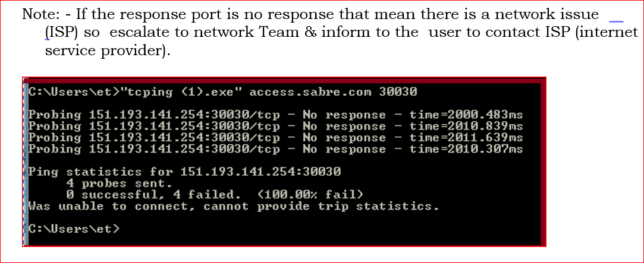Select the probe line with time=2010.307ms
This screenshot has width=644, height=263.
275,149
